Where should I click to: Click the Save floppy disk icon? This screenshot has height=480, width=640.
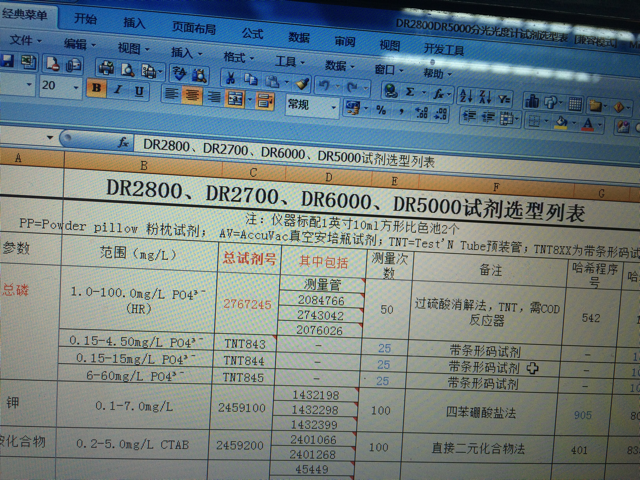coord(7,61)
